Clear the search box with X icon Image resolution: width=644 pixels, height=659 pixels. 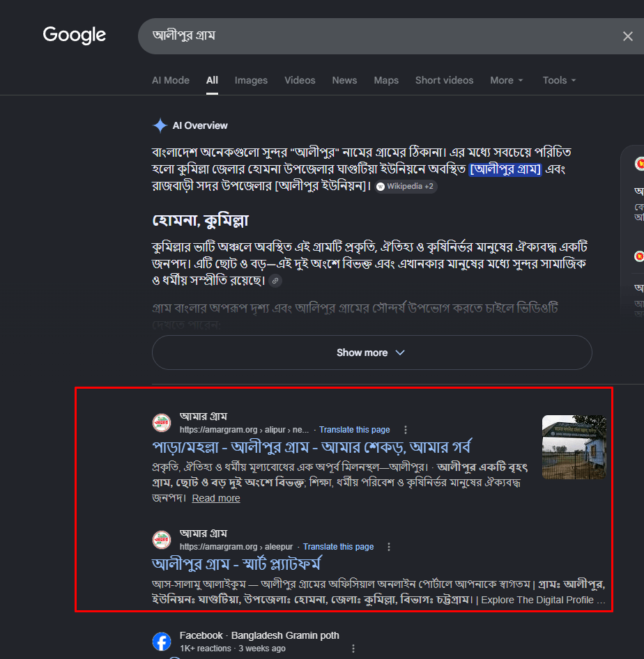(x=627, y=36)
